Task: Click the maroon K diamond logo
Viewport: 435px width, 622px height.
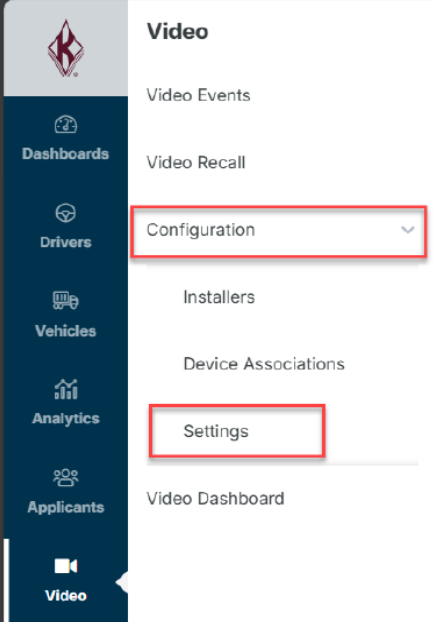Action: pyautogui.click(x=66, y=48)
